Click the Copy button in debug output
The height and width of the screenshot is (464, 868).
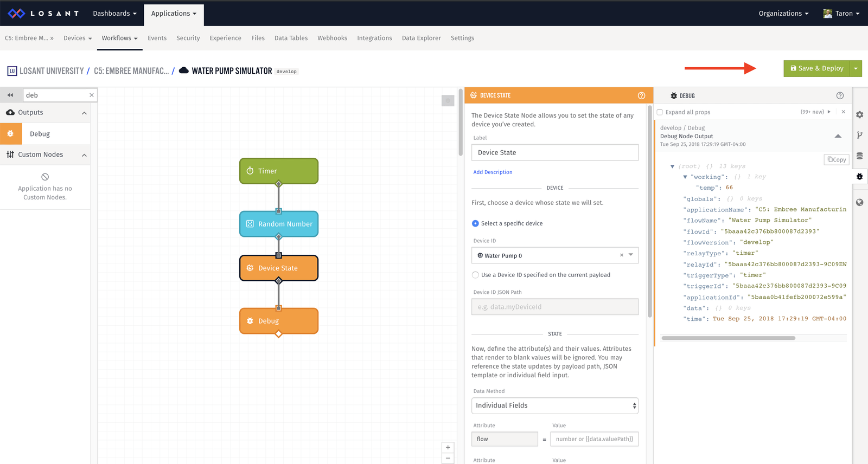837,159
